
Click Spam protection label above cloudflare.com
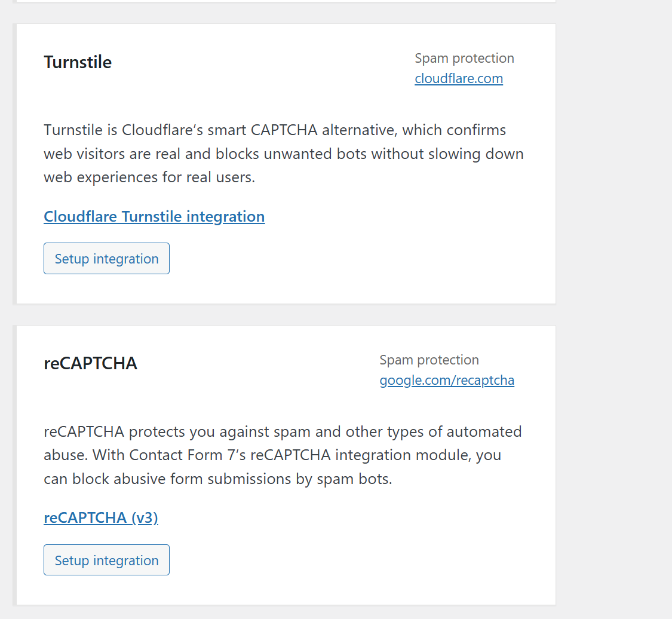tap(464, 59)
